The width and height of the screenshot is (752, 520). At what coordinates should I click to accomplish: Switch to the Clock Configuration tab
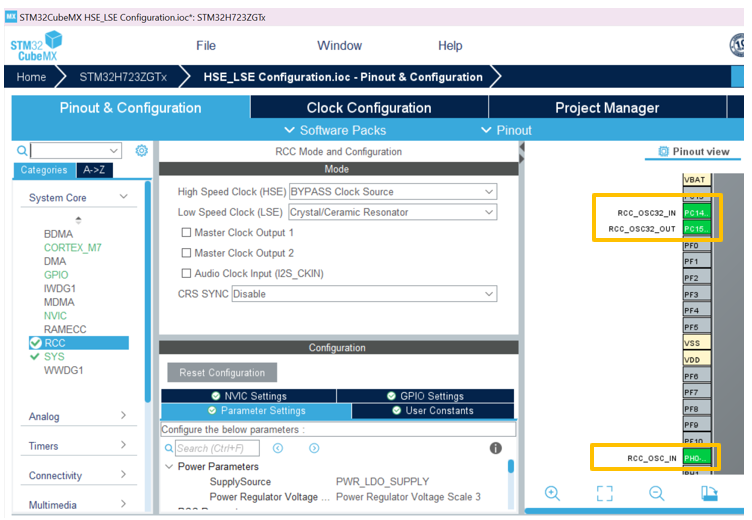(369, 107)
